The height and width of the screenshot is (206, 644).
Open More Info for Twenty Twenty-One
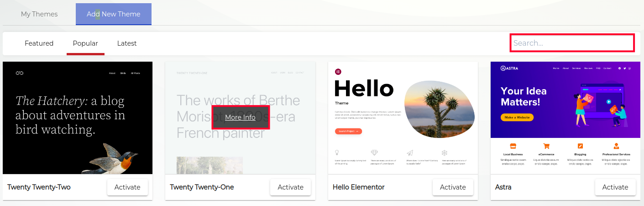point(241,117)
